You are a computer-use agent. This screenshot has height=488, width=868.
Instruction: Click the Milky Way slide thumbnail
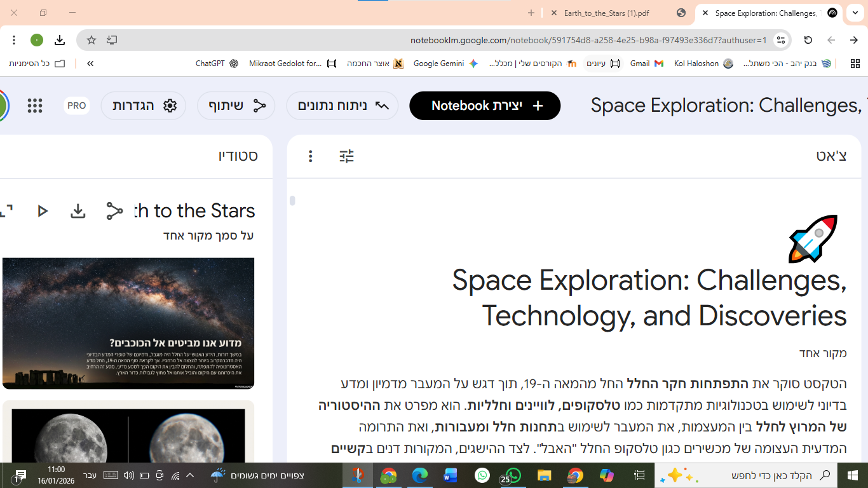click(128, 323)
